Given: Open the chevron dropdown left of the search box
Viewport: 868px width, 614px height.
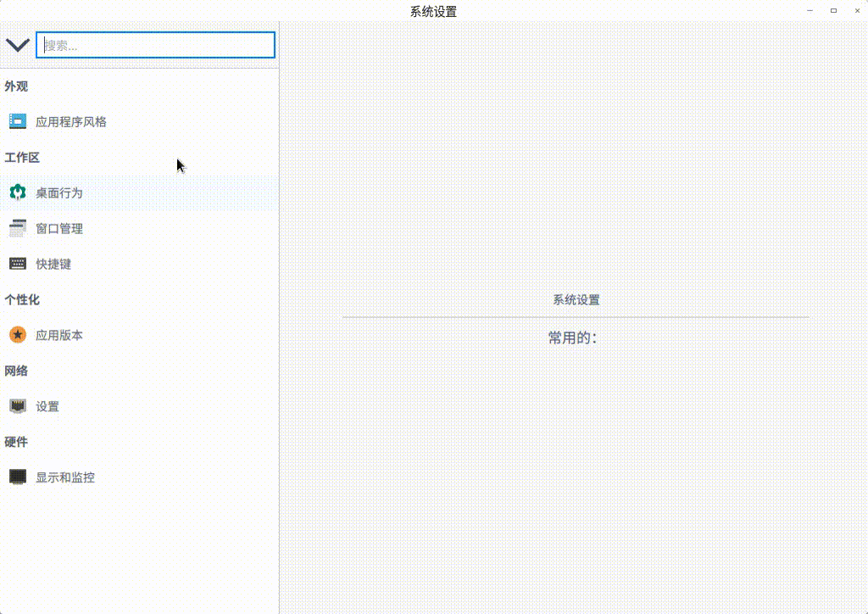Looking at the screenshot, I should click(18, 45).
